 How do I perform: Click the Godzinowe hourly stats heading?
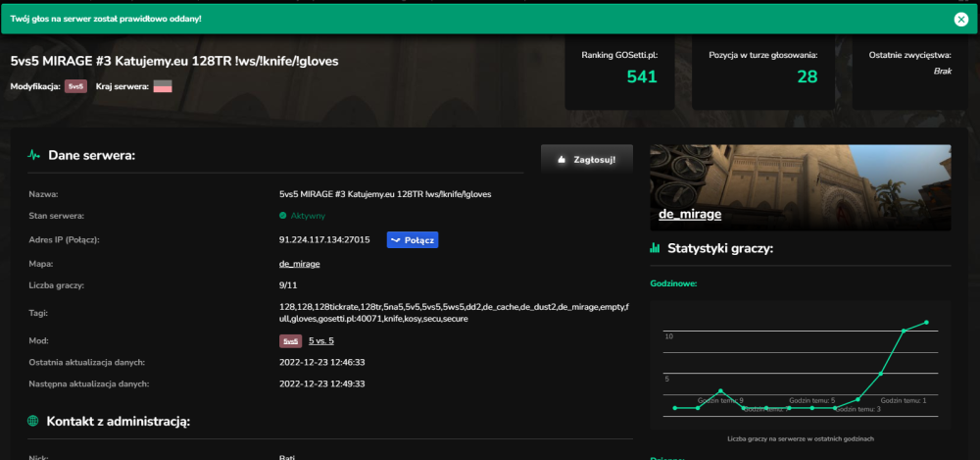[x=674, y=283]
